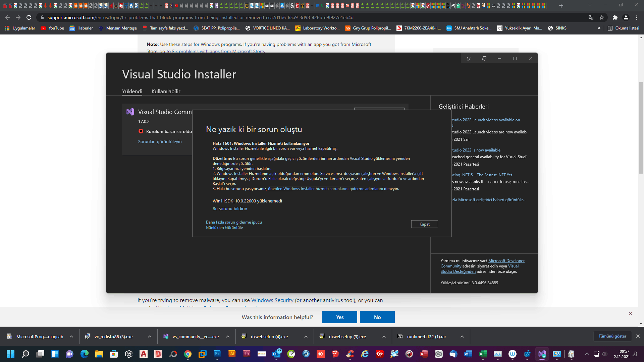Open Günlükleri Görüntüle link

[224, 228]
